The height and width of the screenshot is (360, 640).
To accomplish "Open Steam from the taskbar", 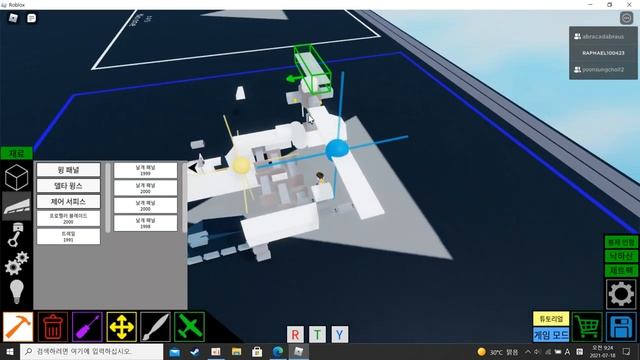I will point(195,351).
